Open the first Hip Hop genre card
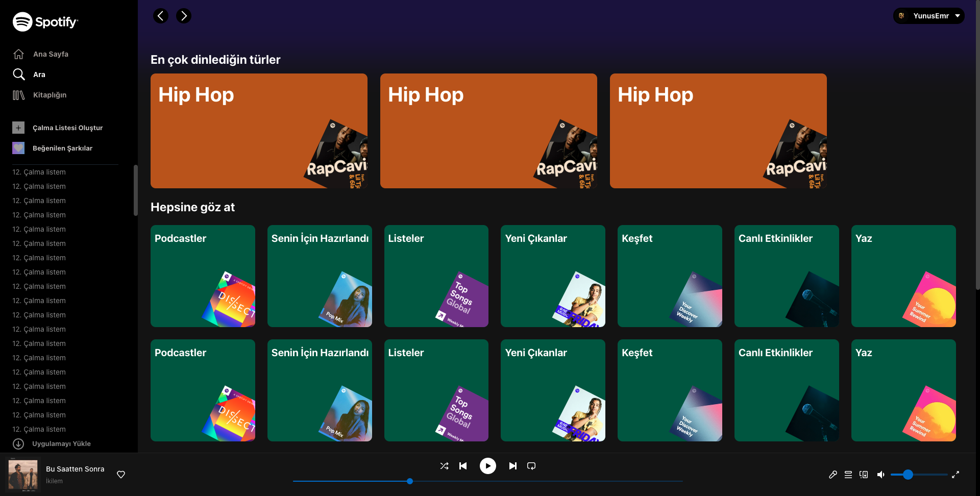Image resolution: width=980 pixels, height=496 pixels. (x=259, y=131)
